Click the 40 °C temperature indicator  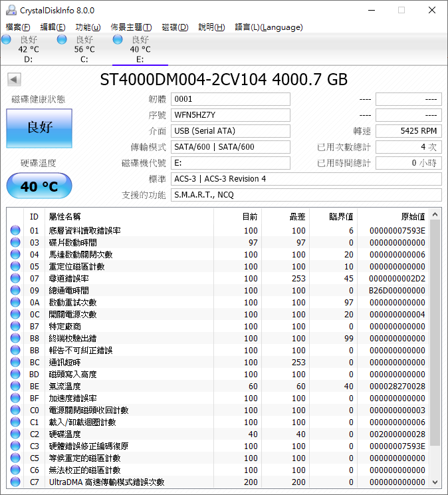(39, 186)
